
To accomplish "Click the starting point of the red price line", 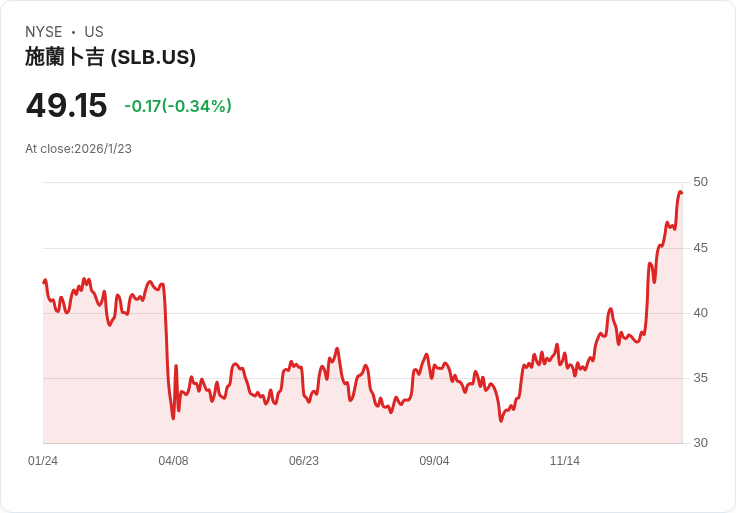I will pos(44,282).
